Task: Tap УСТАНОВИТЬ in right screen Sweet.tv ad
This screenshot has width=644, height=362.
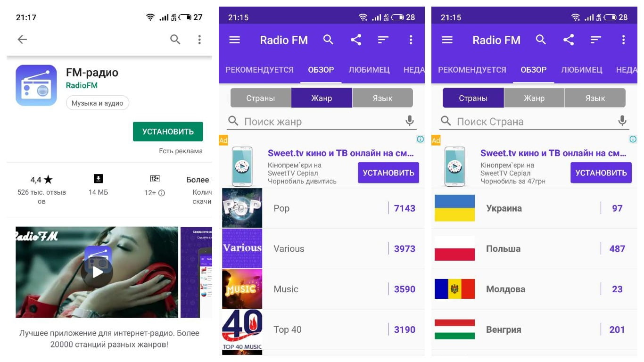Action: click(x=601, y=173)
